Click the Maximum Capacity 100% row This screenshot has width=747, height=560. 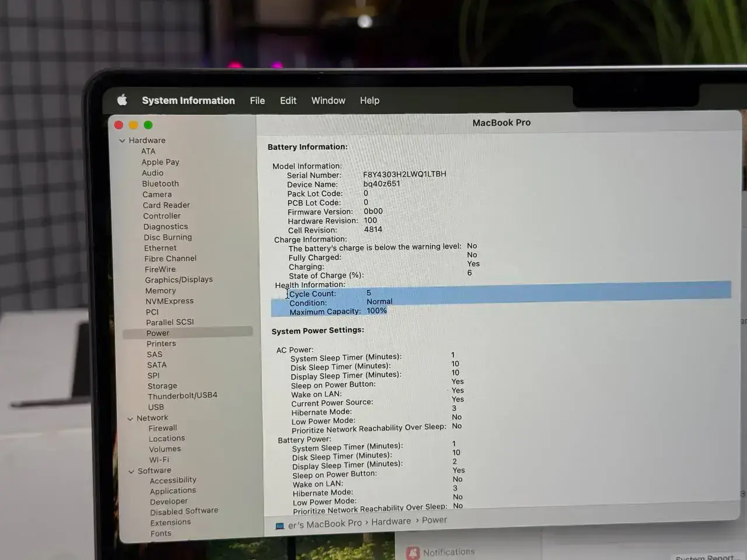tap(329, 311)
